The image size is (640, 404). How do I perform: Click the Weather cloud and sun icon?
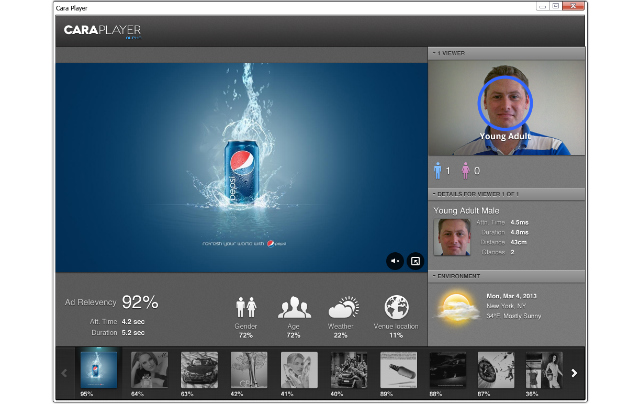(x=344, y=307)
